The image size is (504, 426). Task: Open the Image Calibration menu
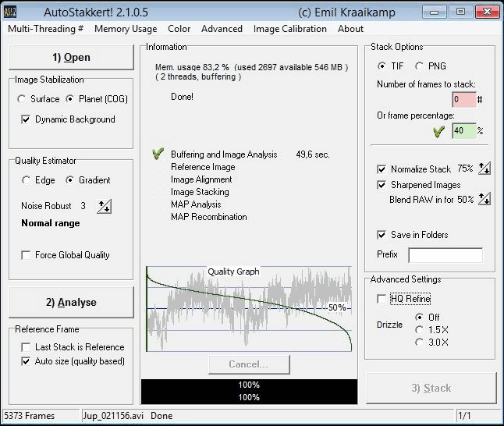[290, 29]
